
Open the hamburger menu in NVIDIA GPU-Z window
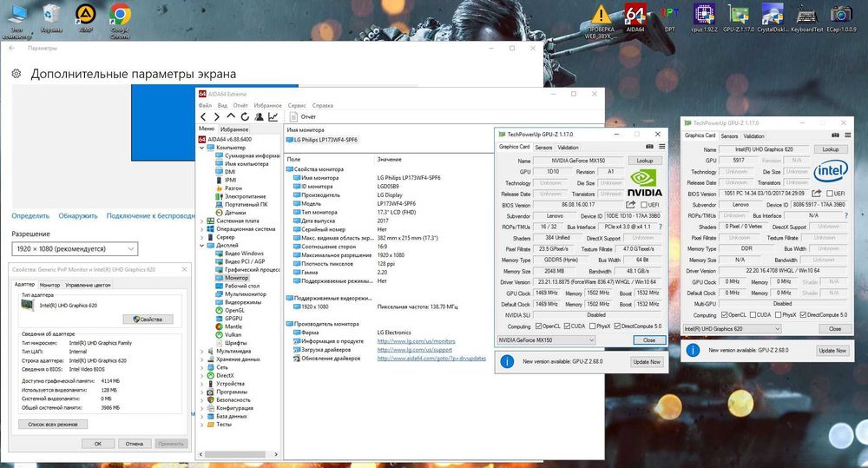pyautogui.click(x=661, y=147)
